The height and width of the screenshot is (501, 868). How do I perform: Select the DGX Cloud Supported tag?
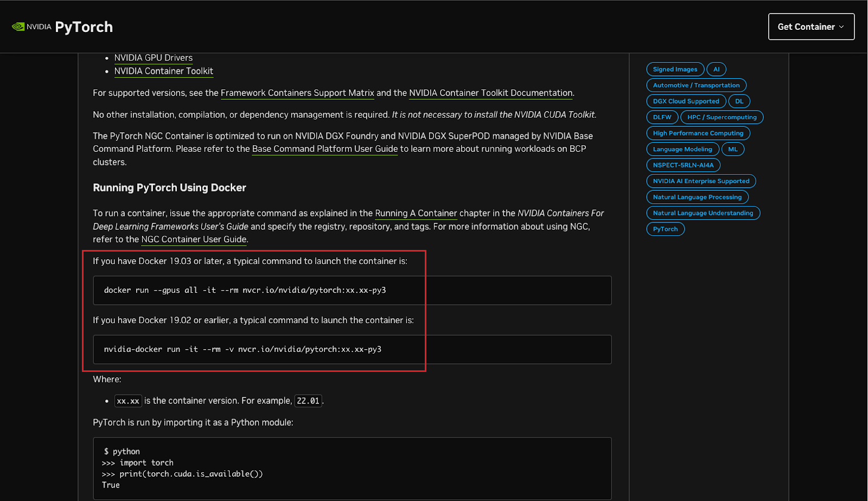click(x=686, y=101)
